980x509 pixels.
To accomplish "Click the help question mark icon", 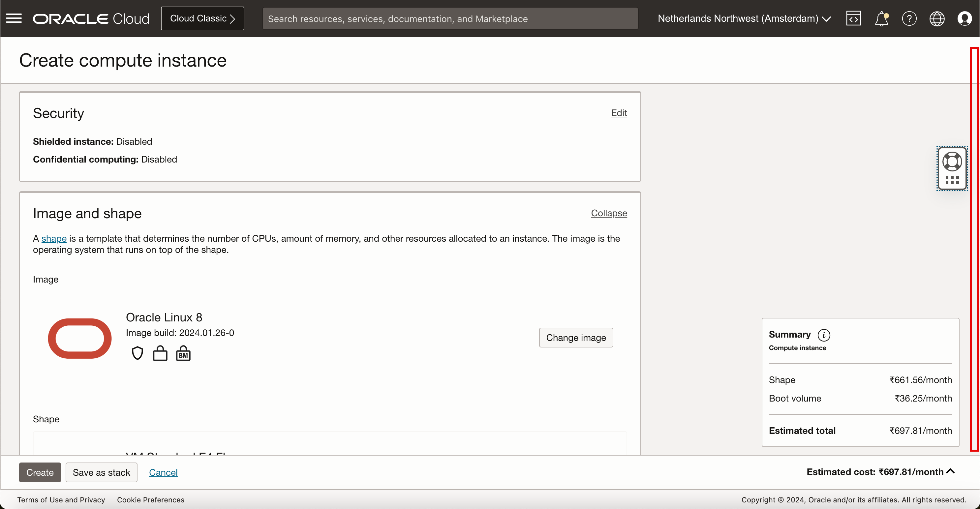I will [909, 18].
